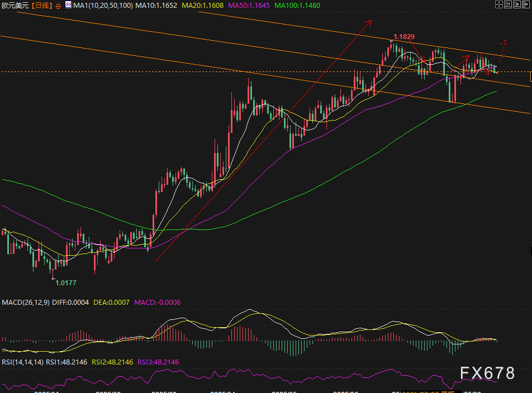532x393 pixels.
Task: Click the second top-right chart toolbar icon
Action: 507,4
